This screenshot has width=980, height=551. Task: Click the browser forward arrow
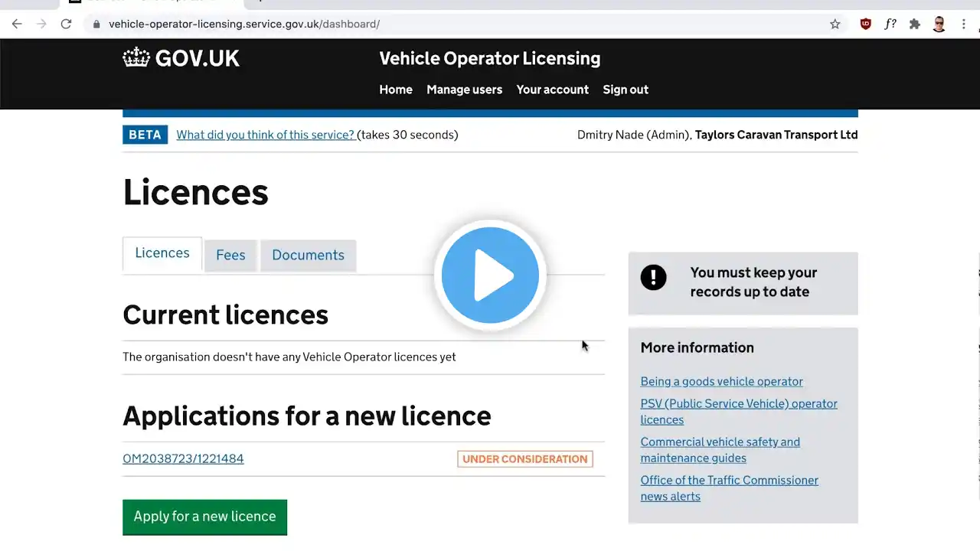click(x=41, y=24)
